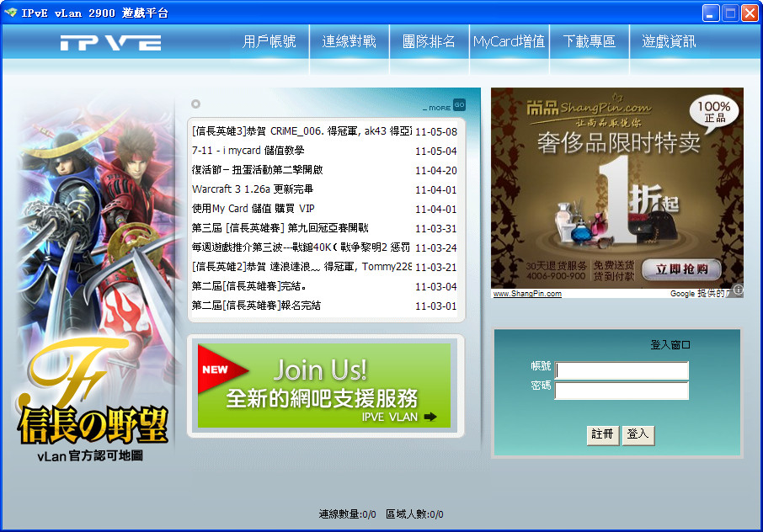Open news '使用My Card 儲值 購買 VIP'
Screen dimensions: 763x532
pyautogui.click(x=253, y=209)
